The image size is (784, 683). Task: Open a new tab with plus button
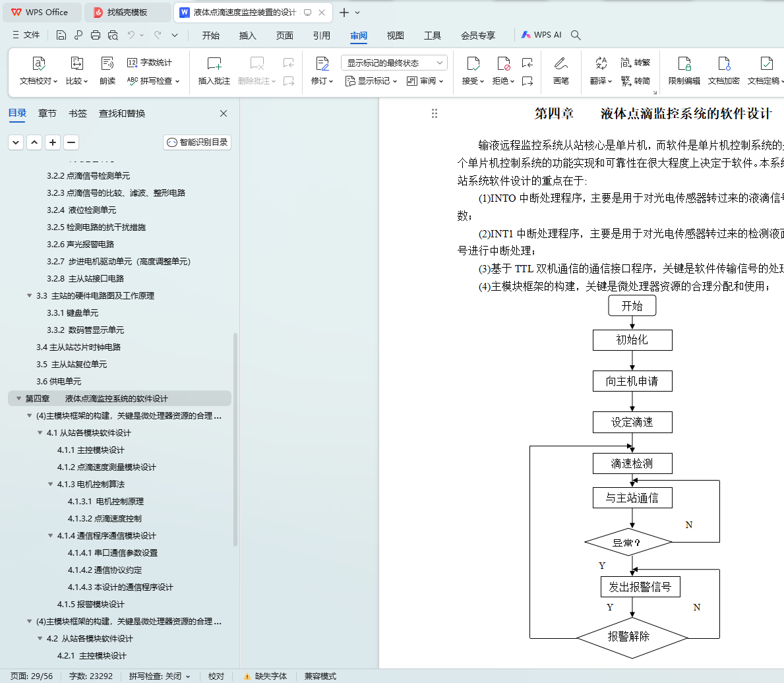344,13
